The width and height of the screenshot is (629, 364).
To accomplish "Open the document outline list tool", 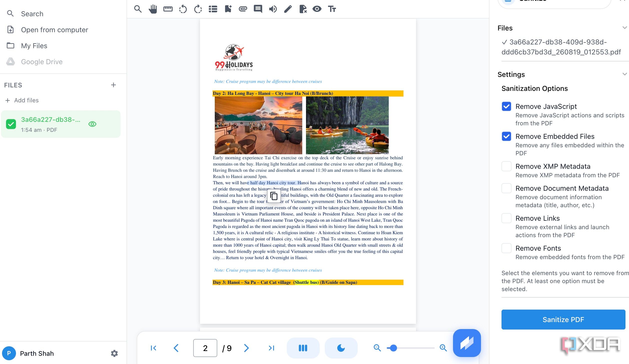I will click(213, 9).
